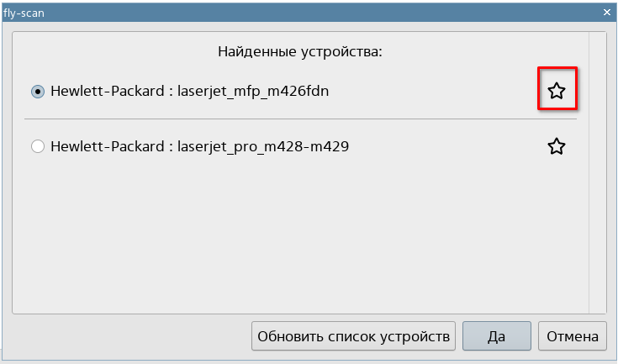Click Hewlett-Packard text in the second device row
618x364 pixels.
[107, 147]
